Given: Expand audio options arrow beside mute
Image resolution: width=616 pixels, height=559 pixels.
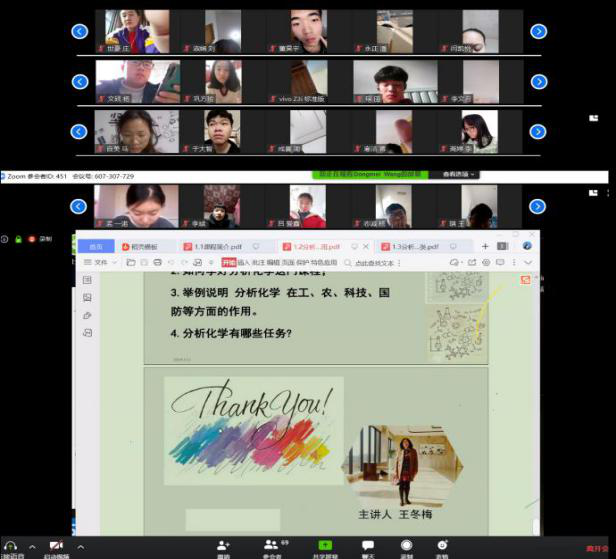Looking at the screenshot, I should (32, 546).
